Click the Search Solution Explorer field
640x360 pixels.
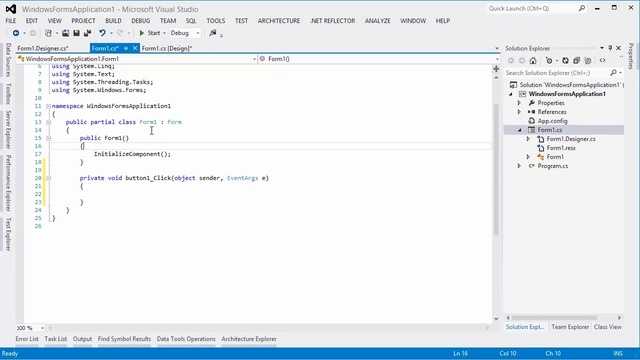[557, 73]
